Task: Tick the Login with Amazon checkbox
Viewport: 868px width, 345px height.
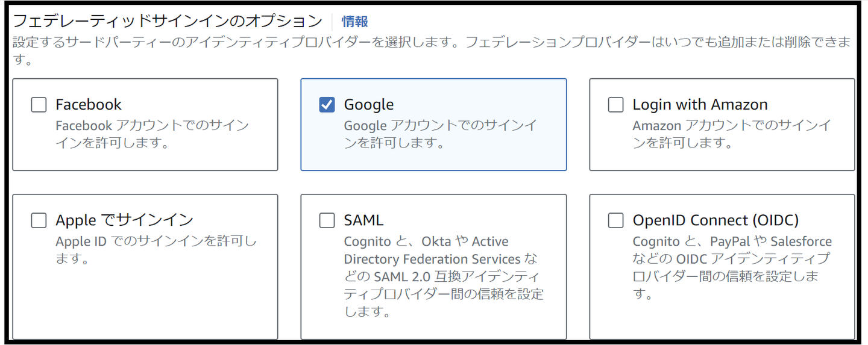Action: click(x=615, y=105)
